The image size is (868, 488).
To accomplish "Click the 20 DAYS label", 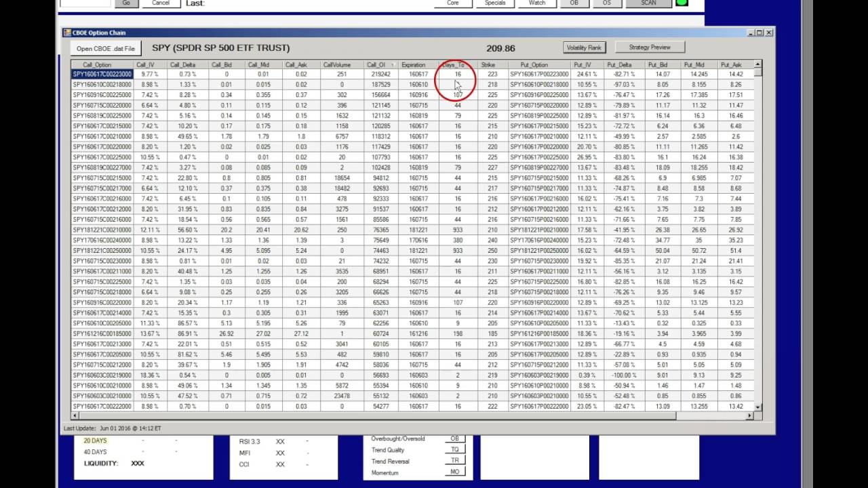I will (95, 441).
